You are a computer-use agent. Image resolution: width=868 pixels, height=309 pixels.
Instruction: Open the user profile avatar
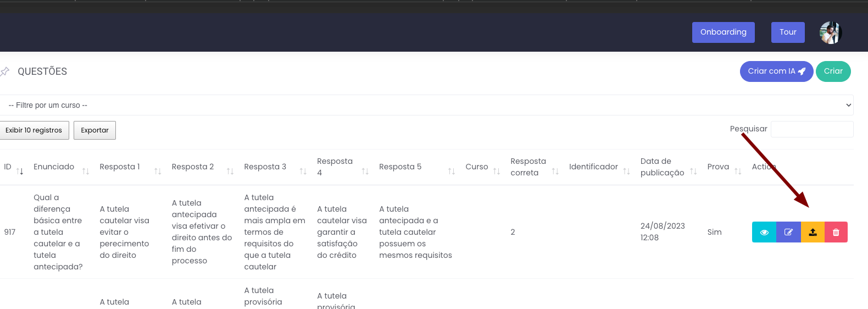[830, 32]
